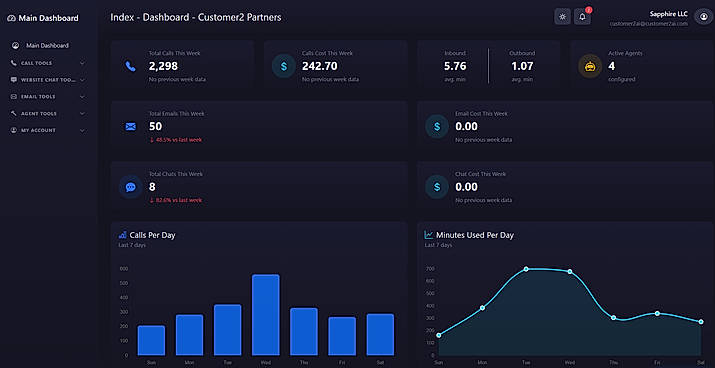This screenshot has width=715, height=368.
Task: Open the My Account menu section
Action: [47, 130]
